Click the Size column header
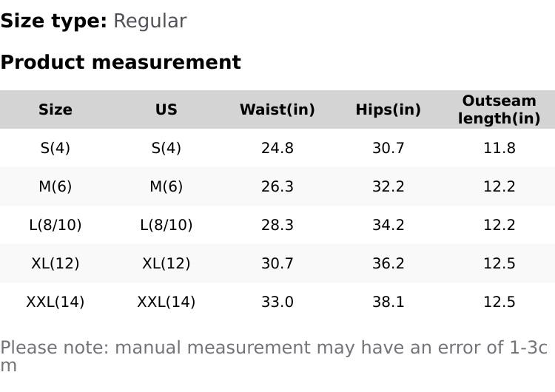This screenshot has width=555, height=392. (x=55, y=109)
